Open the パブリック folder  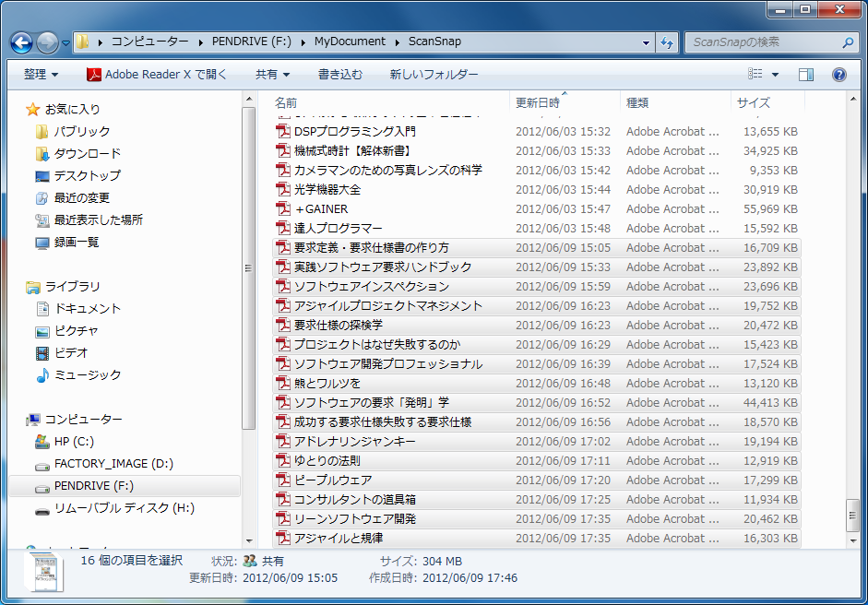tap(82, 131)
